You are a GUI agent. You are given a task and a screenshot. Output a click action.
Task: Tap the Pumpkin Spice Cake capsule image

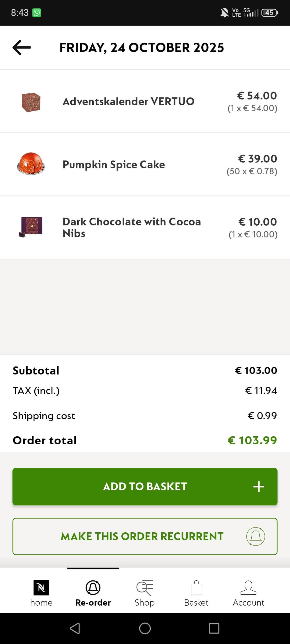[31, 164]
